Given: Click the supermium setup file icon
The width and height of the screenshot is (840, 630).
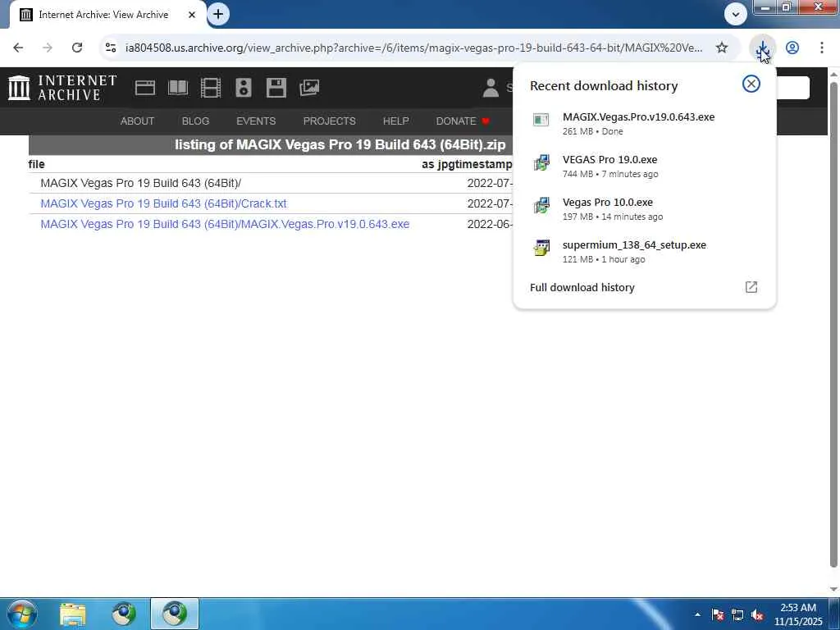Looking at the screenshot, I should pyautogui.click(x=541, y=248).
